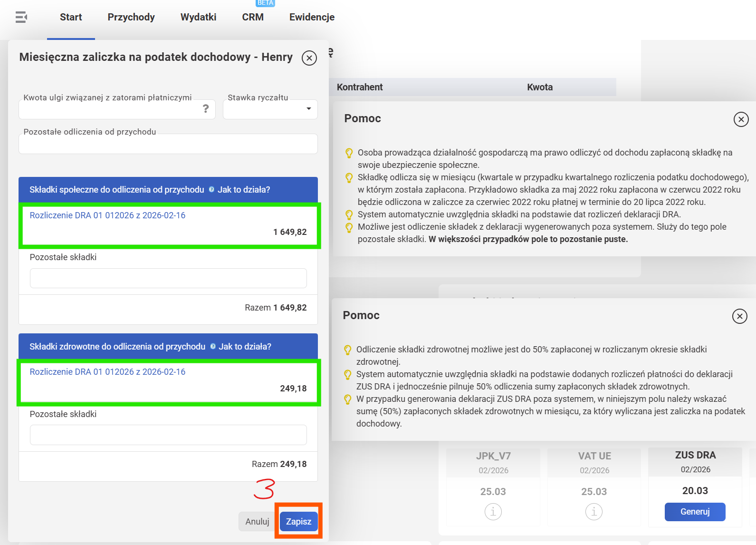Image resolution: width=756 pixels, height=545 pixels.
Task: Close the upper Pomoc help panel
Action: pyautogui.click(x=741, y=119)
